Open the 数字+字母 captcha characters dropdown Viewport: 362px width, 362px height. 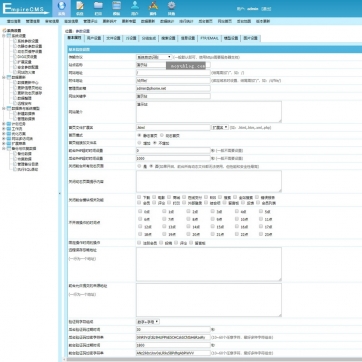coord(148,322)
